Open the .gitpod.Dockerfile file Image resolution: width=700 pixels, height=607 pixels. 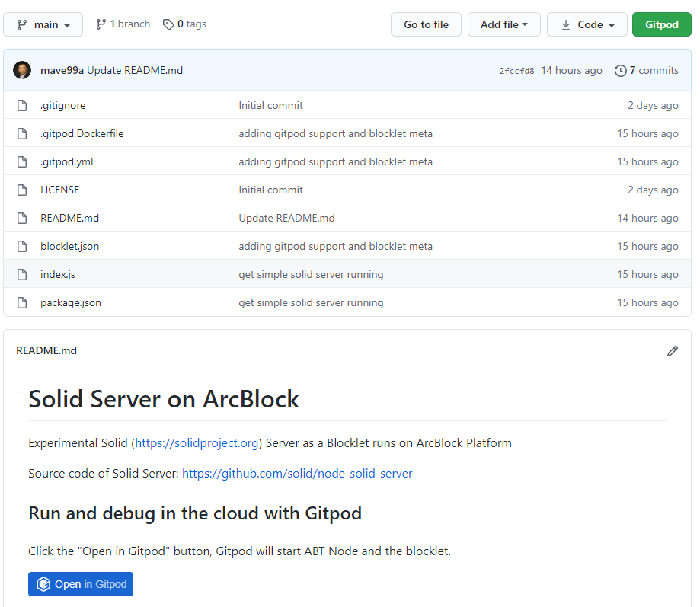tap(82, 133)
